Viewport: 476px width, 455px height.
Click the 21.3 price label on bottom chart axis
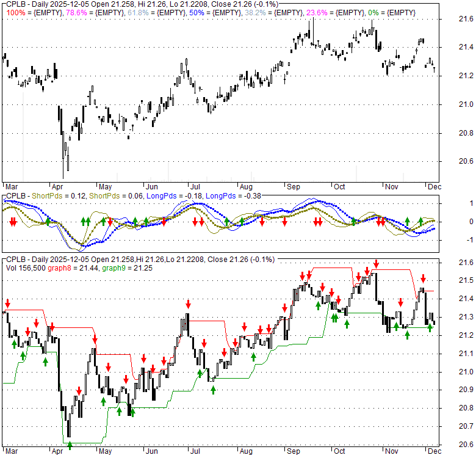click(466, 317)
